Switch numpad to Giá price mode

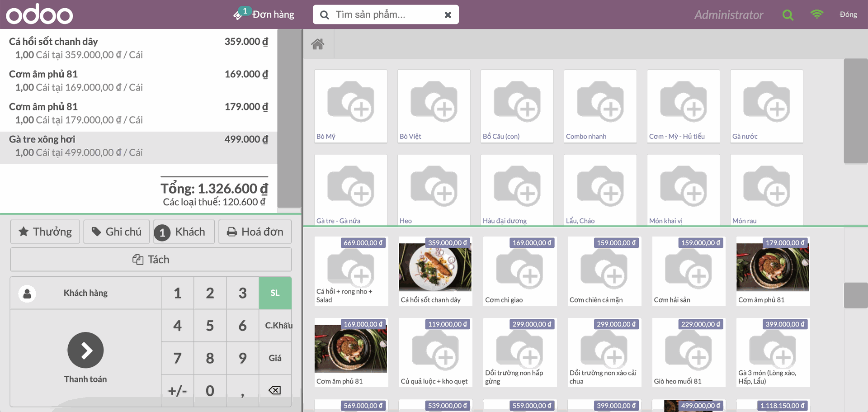pyautogui.click(x=275, y=358)
